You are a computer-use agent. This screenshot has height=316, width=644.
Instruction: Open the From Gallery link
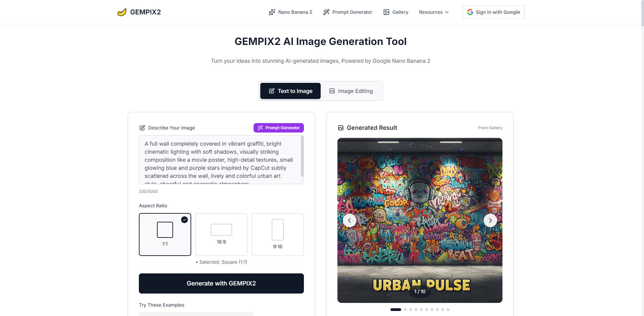click(490, 127)
